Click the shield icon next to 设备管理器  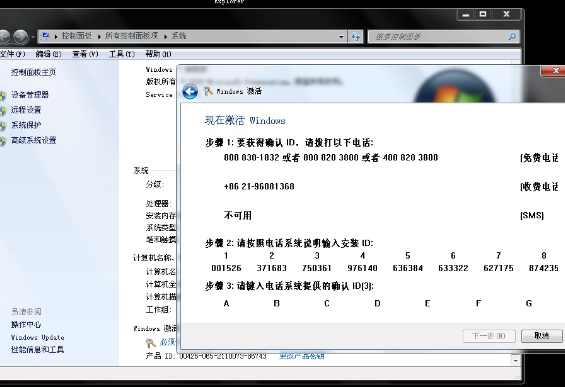(3, 96)
